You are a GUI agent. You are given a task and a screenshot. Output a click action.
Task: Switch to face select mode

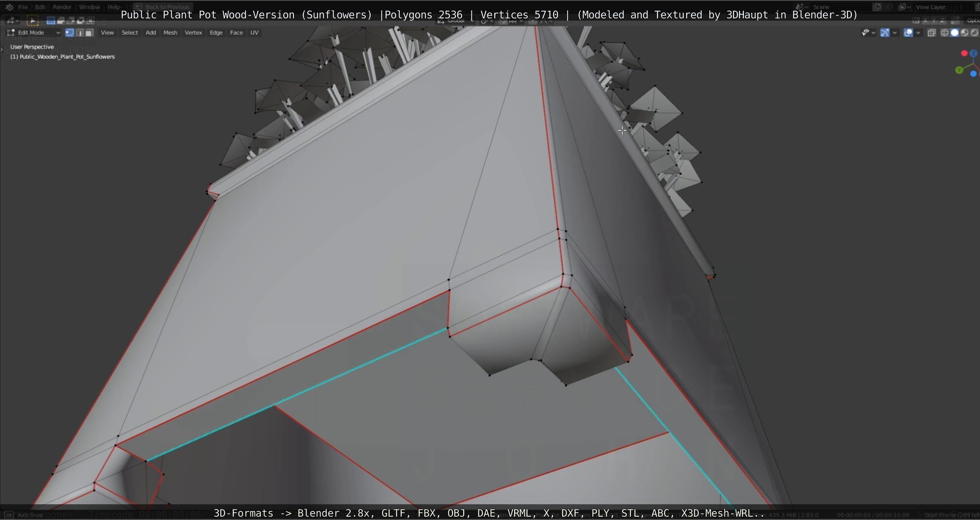(x=89, y=33)
